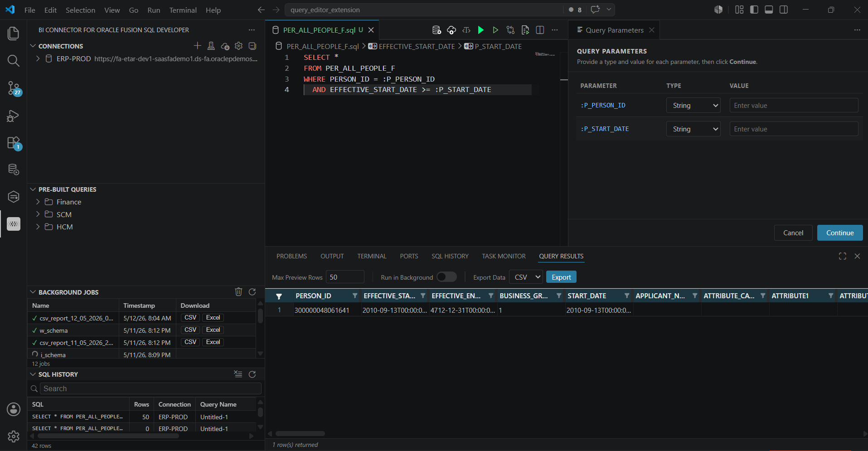Download CSV for w_schema job
The image size is (868, 451).
[x=190, y=330]
